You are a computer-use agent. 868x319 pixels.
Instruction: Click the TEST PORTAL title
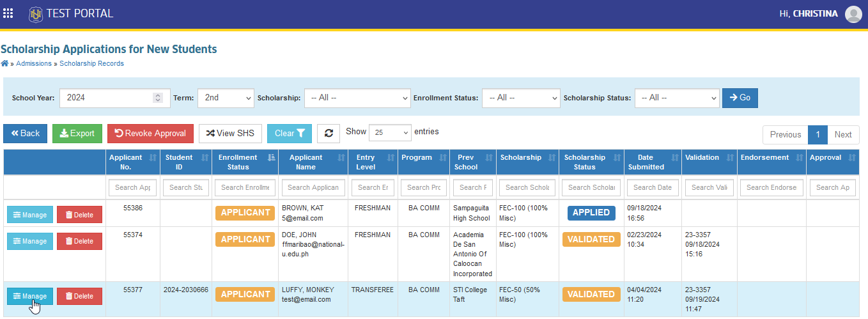point(80,13)
